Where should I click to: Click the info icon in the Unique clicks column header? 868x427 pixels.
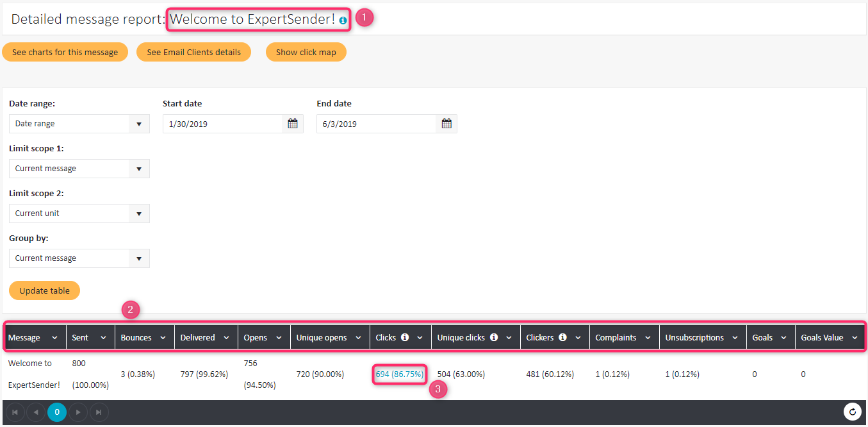point(494,337)
